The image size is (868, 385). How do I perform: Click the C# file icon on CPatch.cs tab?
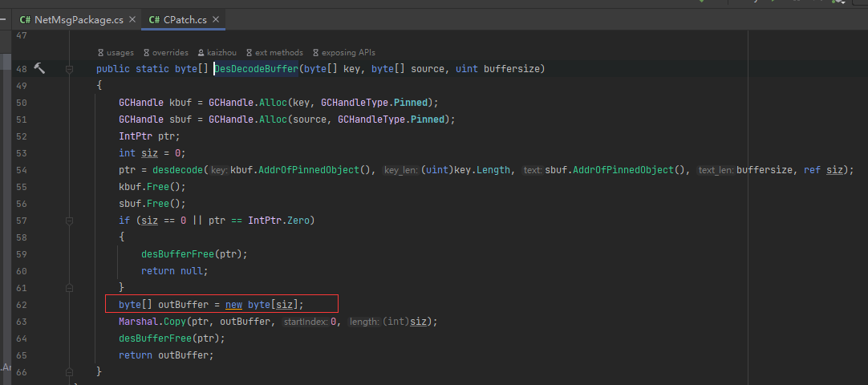[x=154, y=19]
